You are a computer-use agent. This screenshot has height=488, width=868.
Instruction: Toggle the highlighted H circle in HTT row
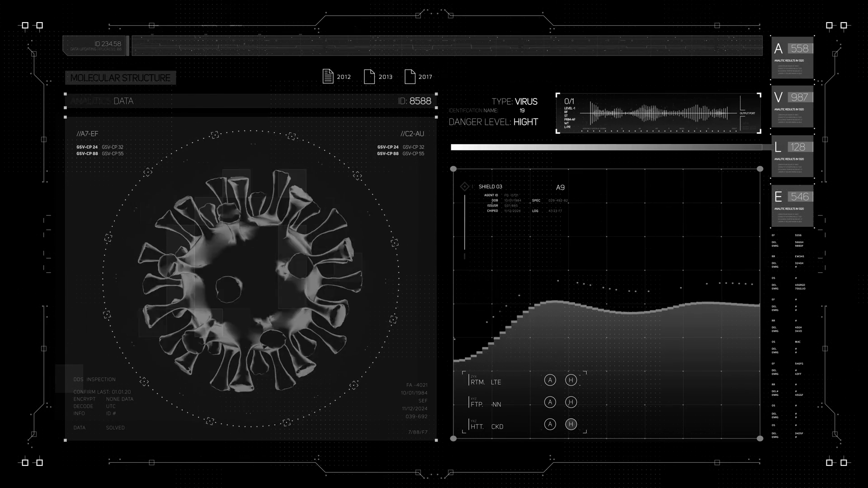pos(571,424)
